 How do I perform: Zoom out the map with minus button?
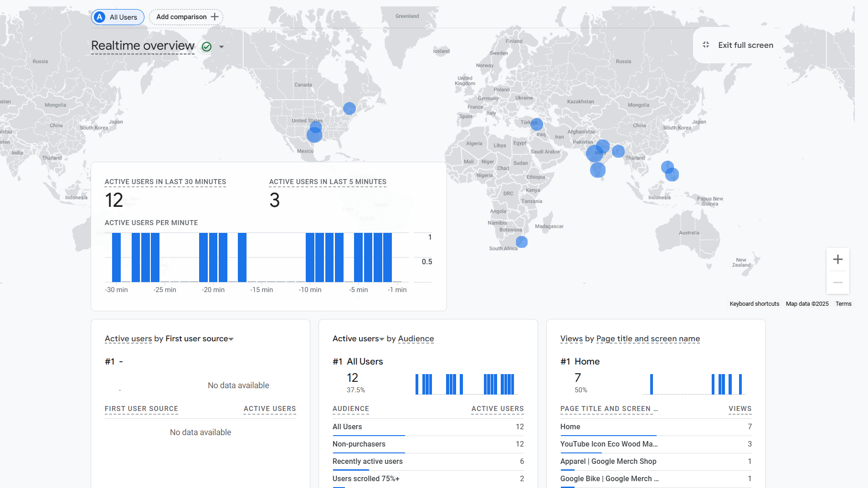(837, 283)
